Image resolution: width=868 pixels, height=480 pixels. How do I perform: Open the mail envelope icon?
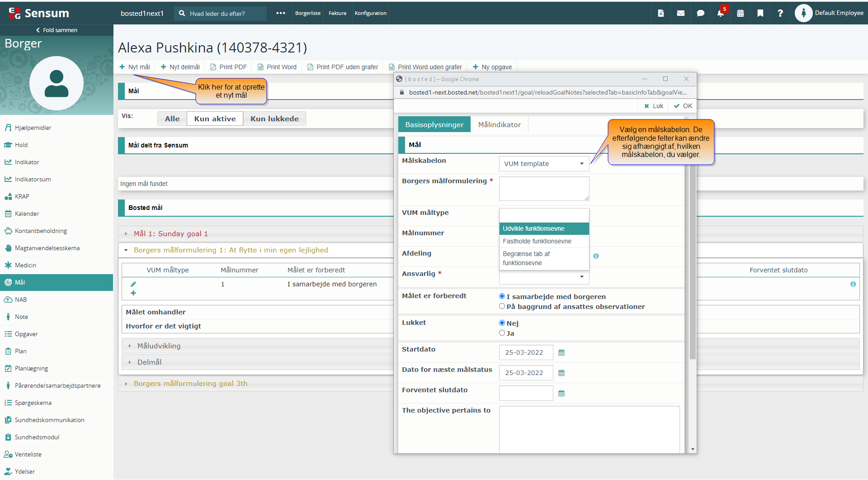pyautogui.click(x=680, y=13)
